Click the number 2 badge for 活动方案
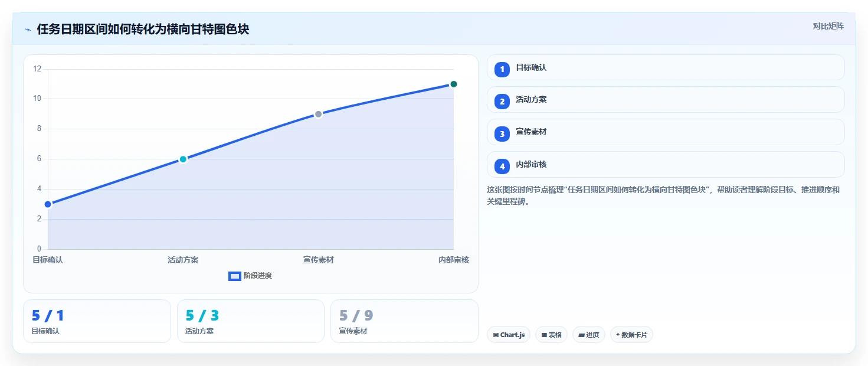The image size is (868, 366). (502, 102)
